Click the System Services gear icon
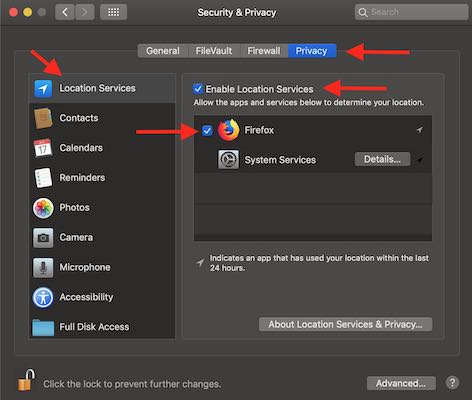This screenshot has height=400, width=472. [x=228, y=159]
